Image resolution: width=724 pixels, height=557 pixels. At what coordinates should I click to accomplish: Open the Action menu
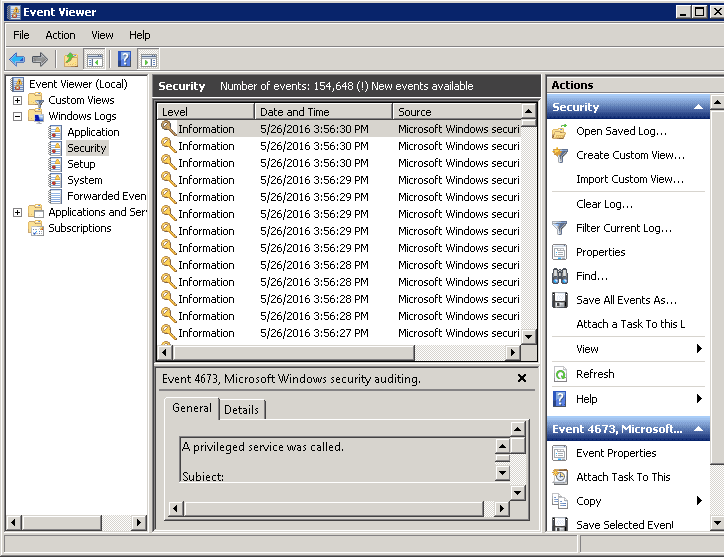point(60,35)
